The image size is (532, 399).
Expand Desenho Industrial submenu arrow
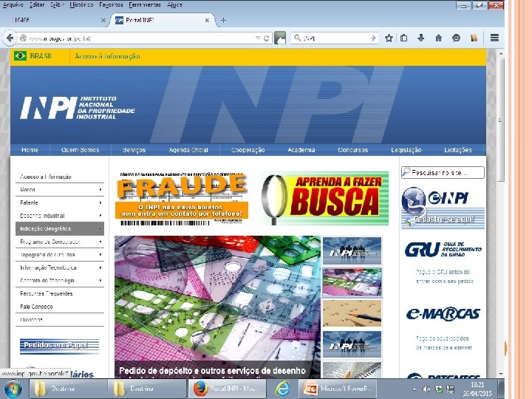tap(100, 216)
